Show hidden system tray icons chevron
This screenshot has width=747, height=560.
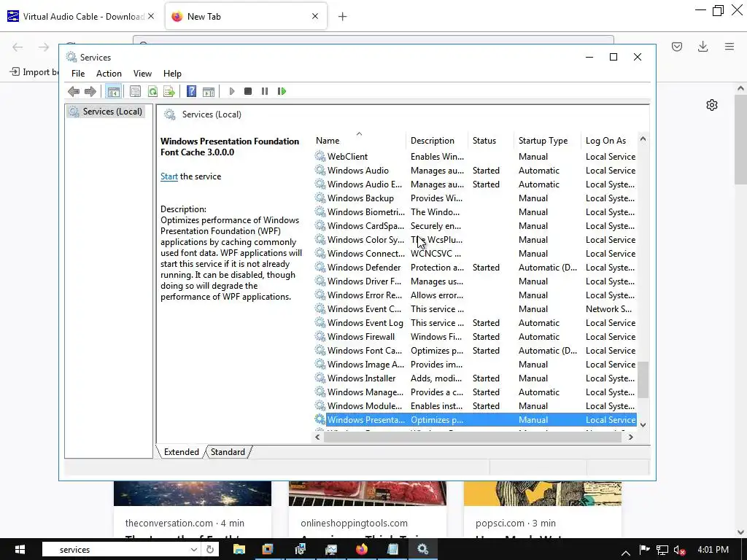click(x=625, y=553)
